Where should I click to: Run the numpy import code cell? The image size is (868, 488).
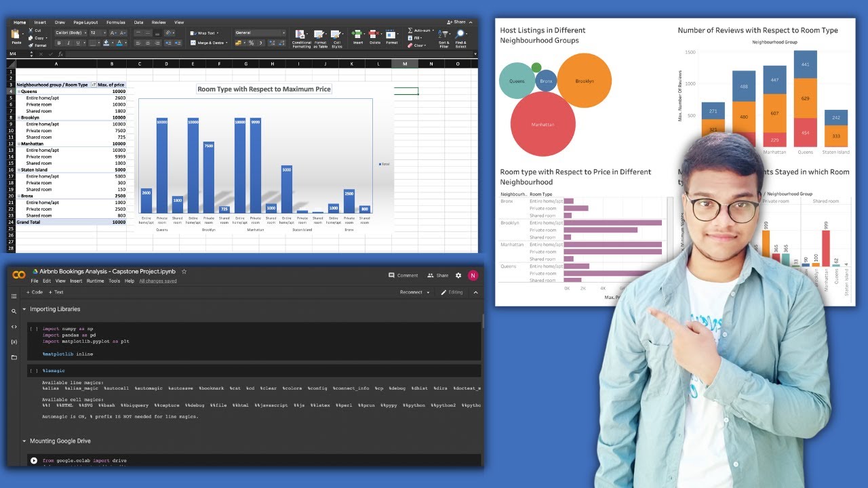(x=33, y=329)
